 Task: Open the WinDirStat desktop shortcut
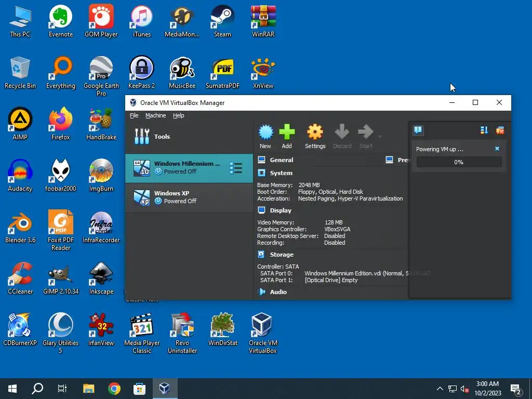click(222, 329)
